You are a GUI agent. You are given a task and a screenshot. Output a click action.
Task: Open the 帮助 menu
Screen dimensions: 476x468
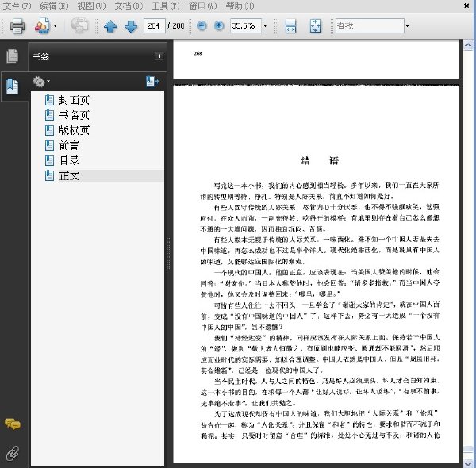240,6
